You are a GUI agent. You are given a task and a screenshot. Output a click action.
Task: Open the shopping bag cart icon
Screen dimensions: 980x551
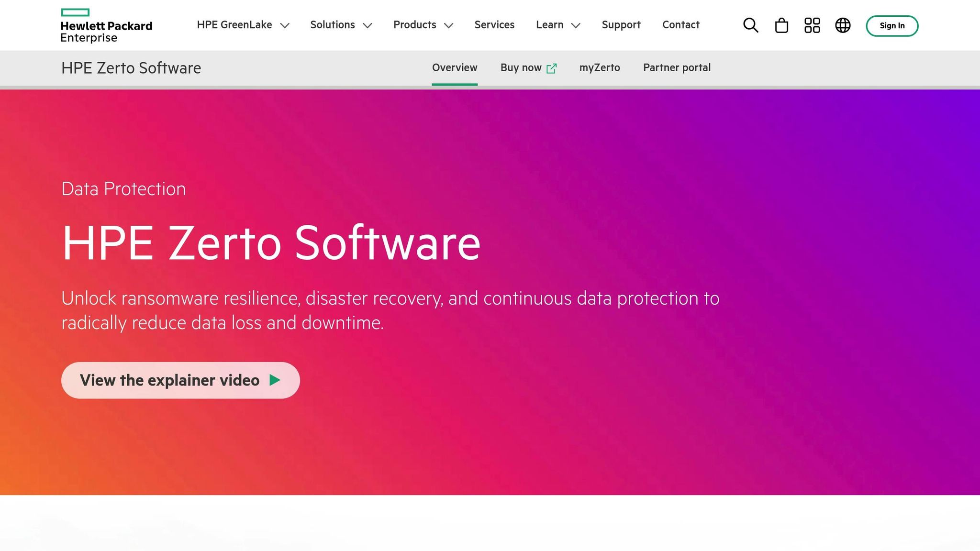pyautogui.click(x=781, y=25)
